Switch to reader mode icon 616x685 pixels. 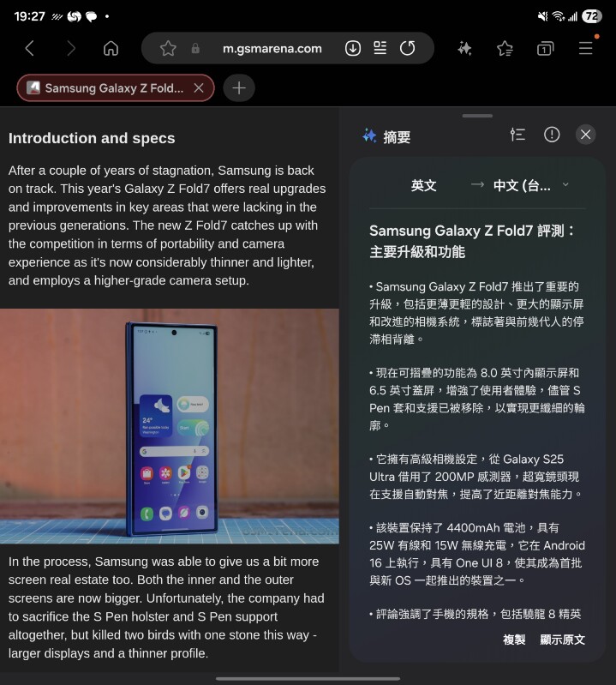pos(380,48)
